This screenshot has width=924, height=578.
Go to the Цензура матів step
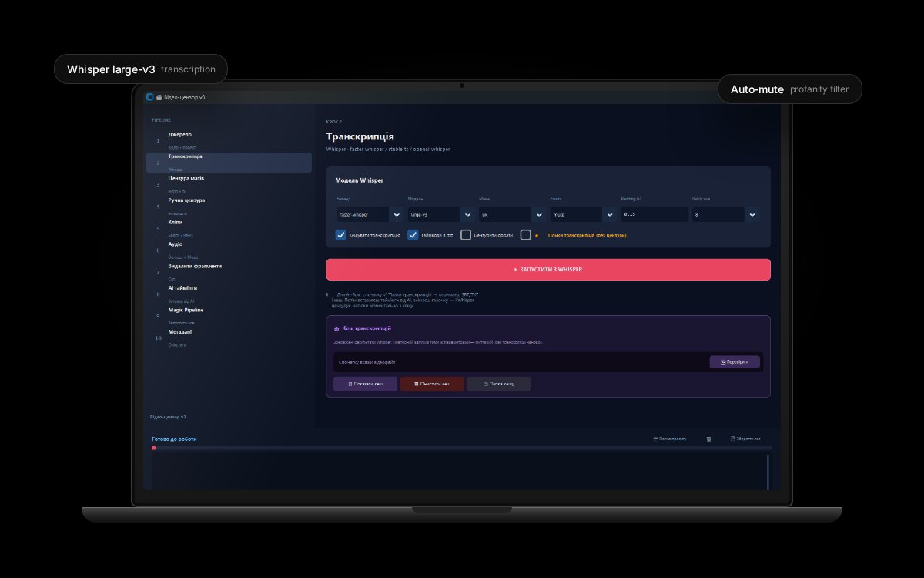pyautogui.click(x=229, y=183)
